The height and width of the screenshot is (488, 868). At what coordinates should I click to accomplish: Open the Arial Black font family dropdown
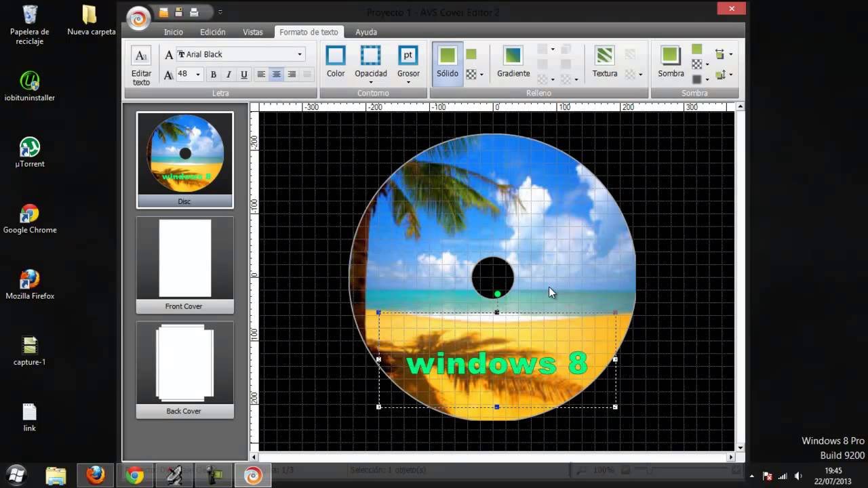pyautogui.click(x=299, y=54)
